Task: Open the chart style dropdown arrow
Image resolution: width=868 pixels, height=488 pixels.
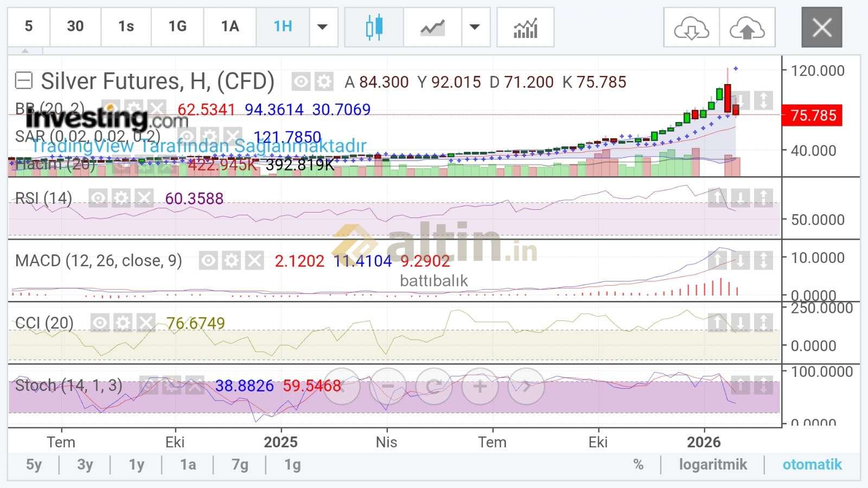Action: click(x=475, y=27)
